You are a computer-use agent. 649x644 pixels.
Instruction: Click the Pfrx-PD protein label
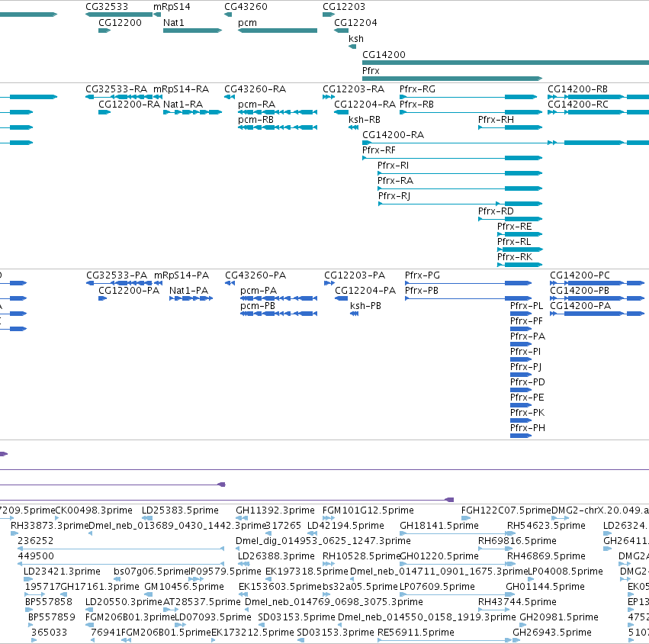coord(528,382)
